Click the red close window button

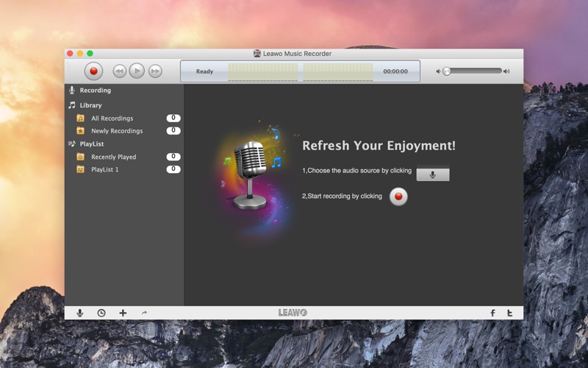(70, 53)
